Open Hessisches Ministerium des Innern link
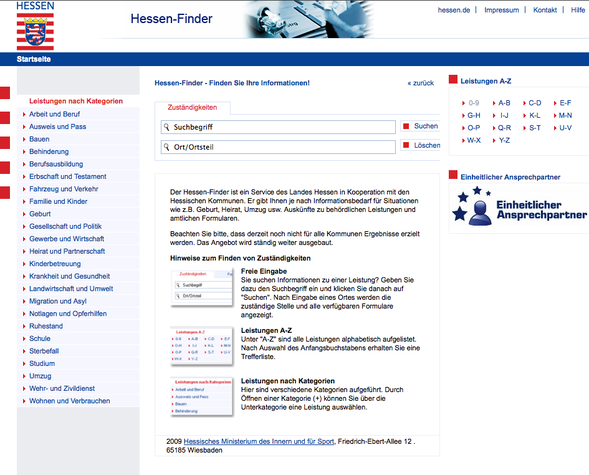 259,442
